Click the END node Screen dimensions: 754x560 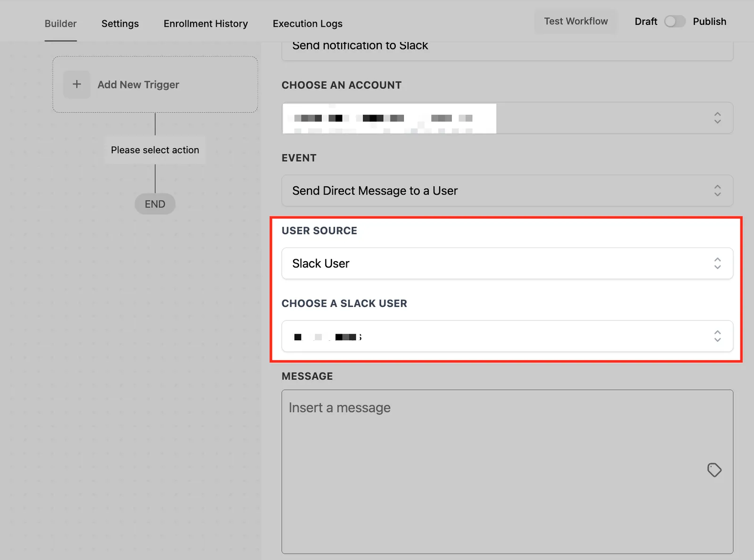point(155,204)
